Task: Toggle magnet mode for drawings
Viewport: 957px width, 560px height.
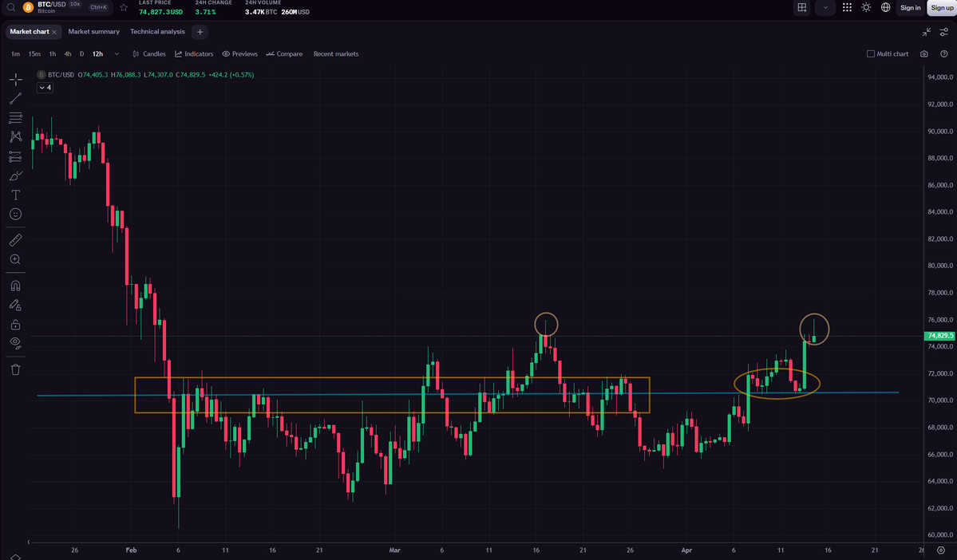Action: pos(15,286)
